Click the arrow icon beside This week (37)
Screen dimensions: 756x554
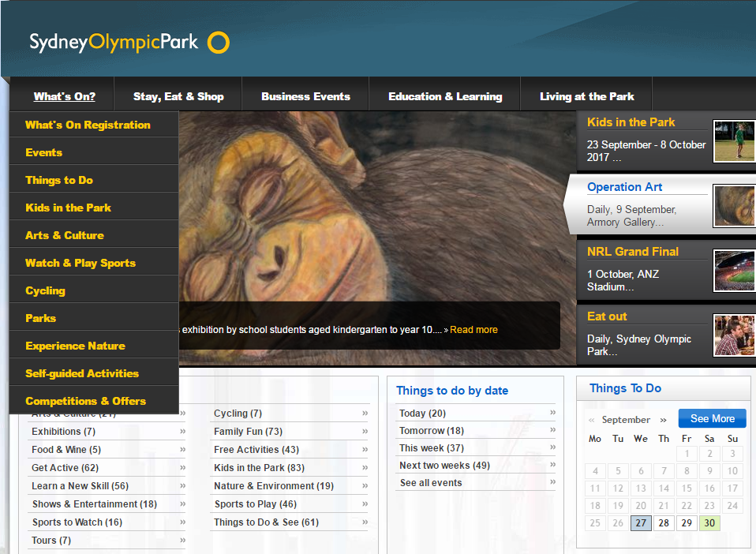click(553, 447)
